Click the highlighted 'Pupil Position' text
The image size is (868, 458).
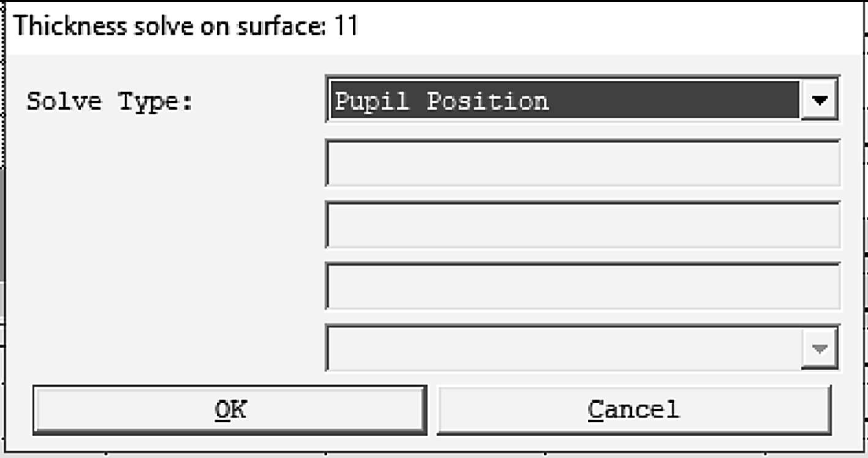point(441,100)
